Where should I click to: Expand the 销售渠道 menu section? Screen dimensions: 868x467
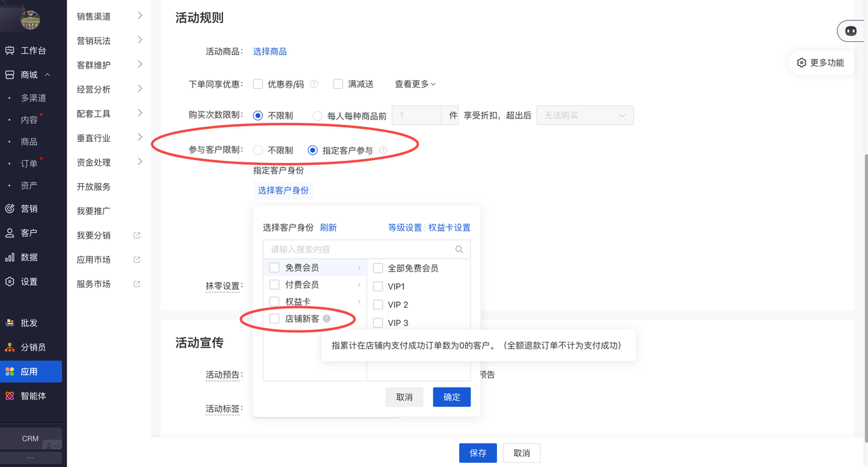(108, 16)
